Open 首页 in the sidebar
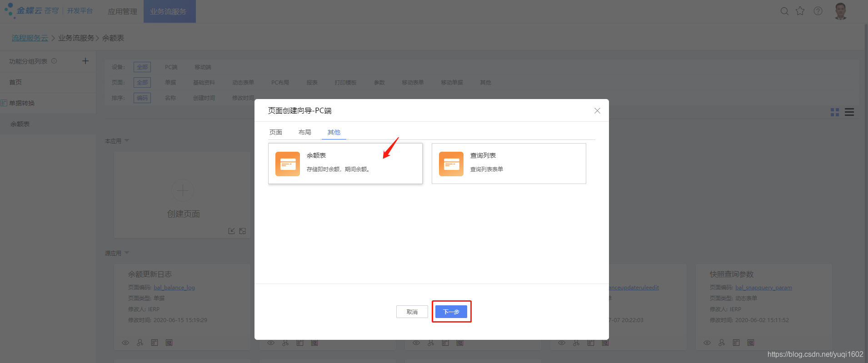 (15, 82)
